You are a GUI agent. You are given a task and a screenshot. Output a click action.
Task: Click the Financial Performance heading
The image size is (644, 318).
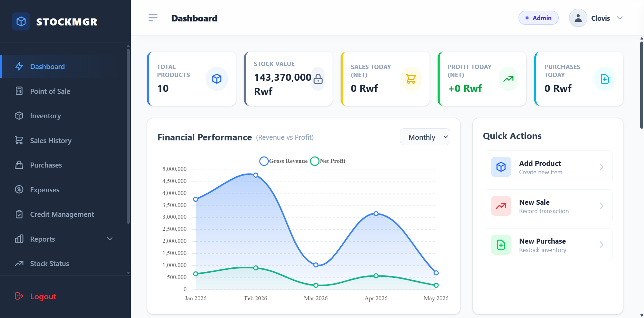(205, 137)
